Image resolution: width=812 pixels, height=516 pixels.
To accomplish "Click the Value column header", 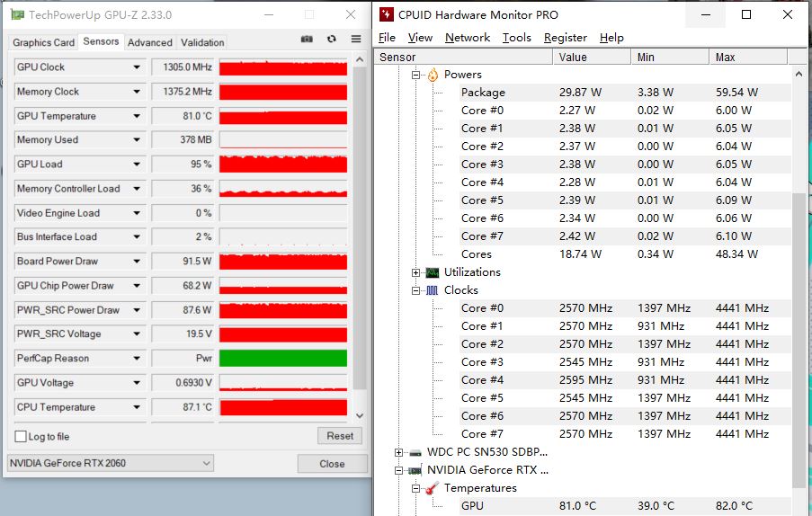I will coord(592,57).
